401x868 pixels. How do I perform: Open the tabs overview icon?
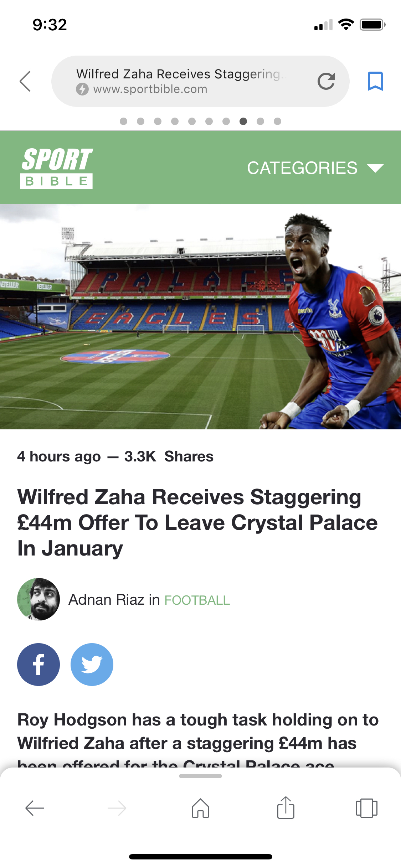pos(366,808)
